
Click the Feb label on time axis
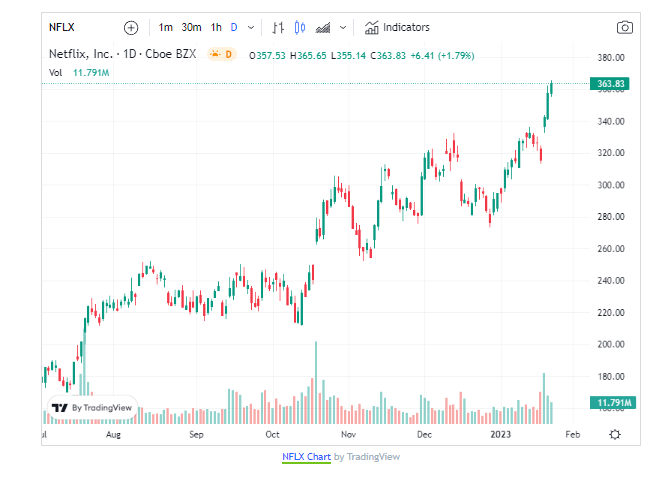[573, 435]
